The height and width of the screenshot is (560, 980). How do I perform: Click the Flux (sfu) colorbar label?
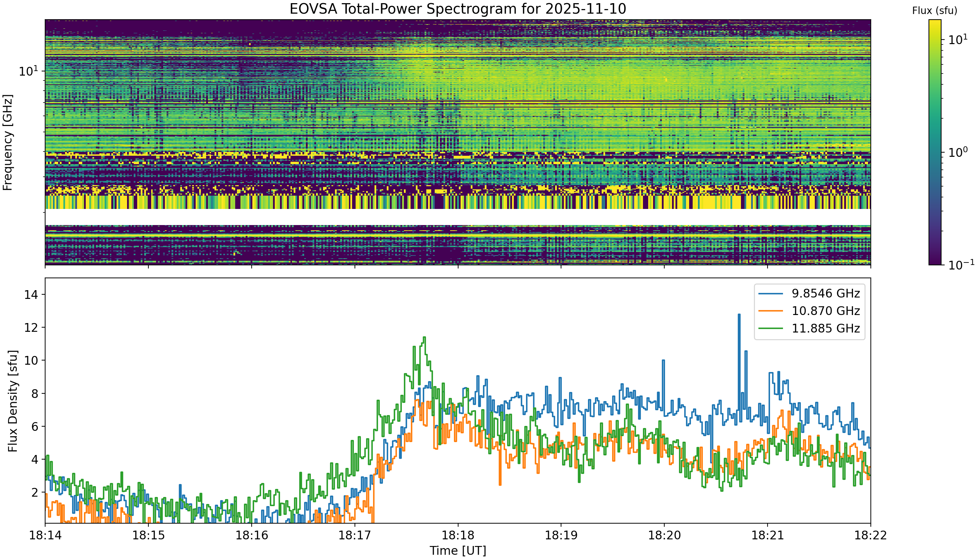pyautogui.click(x=934, y=11)
